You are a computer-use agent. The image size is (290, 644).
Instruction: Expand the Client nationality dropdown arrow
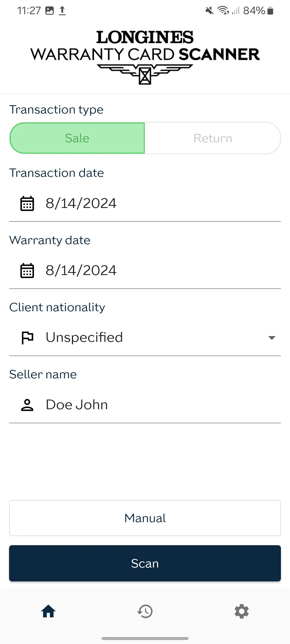[272, 338]
